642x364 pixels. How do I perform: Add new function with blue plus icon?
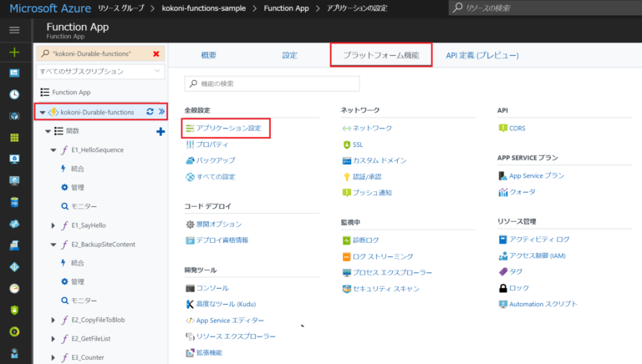pyautogui.click(x=160, y=131)
